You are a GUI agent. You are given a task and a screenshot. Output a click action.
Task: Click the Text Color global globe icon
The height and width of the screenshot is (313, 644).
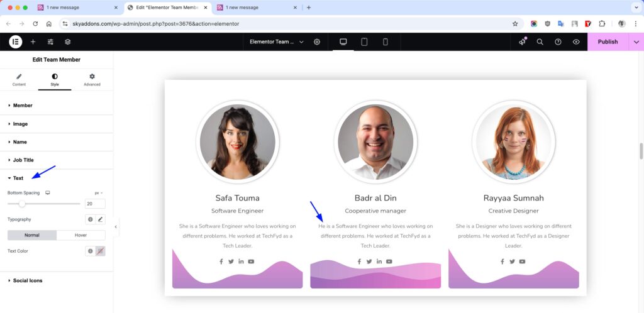coord(91,251)
